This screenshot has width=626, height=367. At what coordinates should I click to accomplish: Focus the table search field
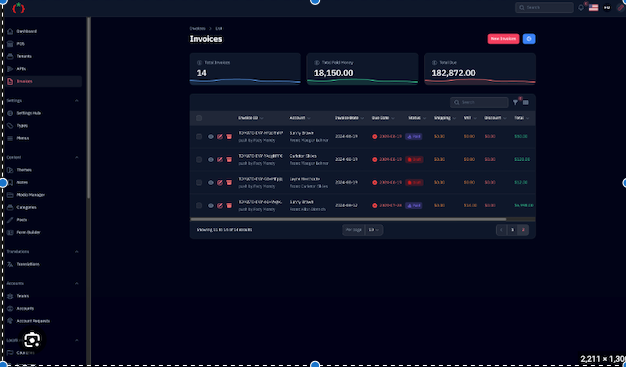[479, 102]
